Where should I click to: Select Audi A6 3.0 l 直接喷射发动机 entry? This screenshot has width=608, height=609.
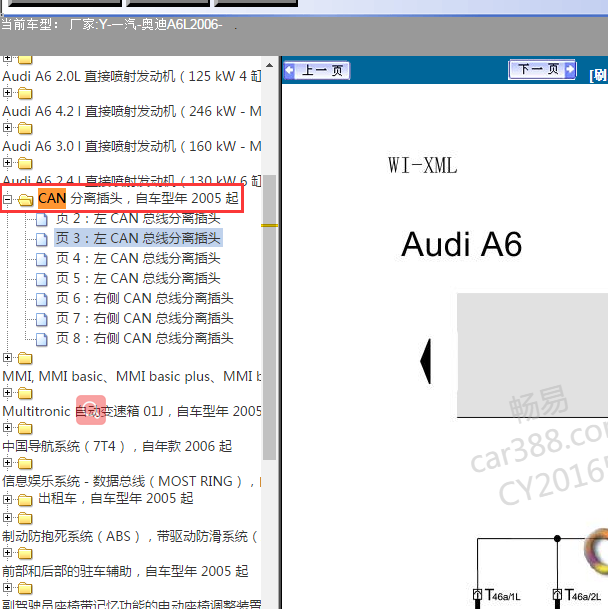tap(131, 146)
